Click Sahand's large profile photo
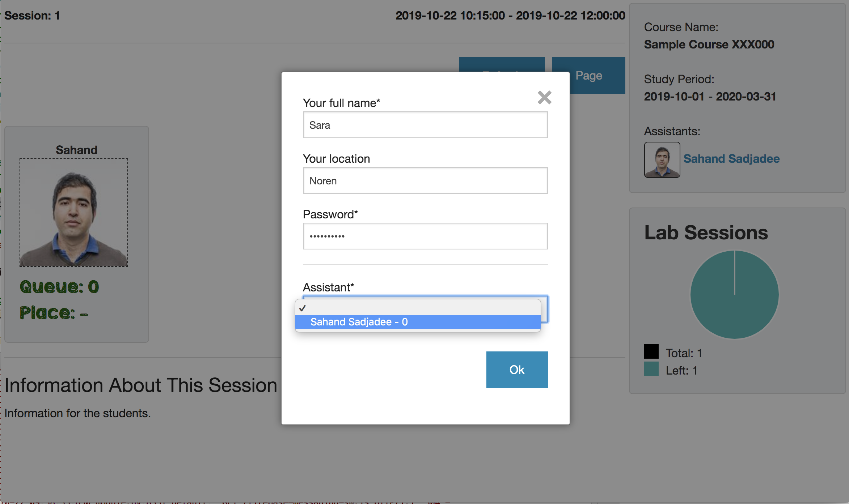Image resolution: width=849 pixels, height=504 pixels. 74,213
